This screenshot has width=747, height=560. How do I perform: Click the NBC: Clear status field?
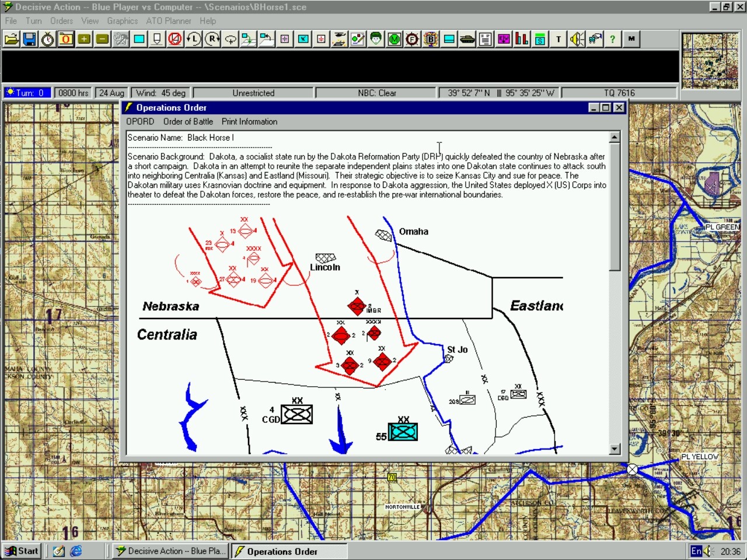(376, 93)
